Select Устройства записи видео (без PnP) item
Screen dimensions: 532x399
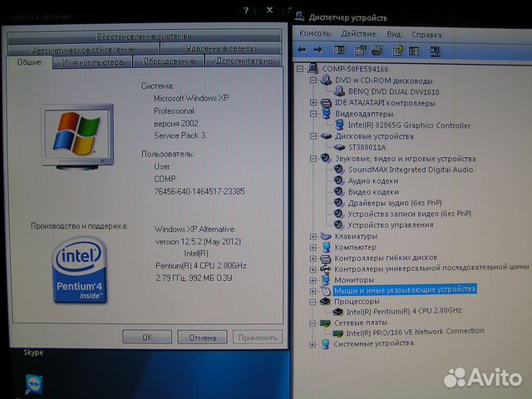[x=409, y=214]
